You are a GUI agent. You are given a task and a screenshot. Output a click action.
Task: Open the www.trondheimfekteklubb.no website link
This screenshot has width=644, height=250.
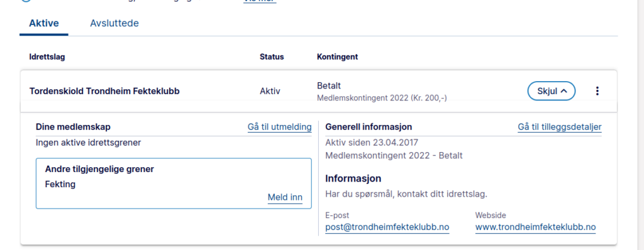tap(536, 227)
